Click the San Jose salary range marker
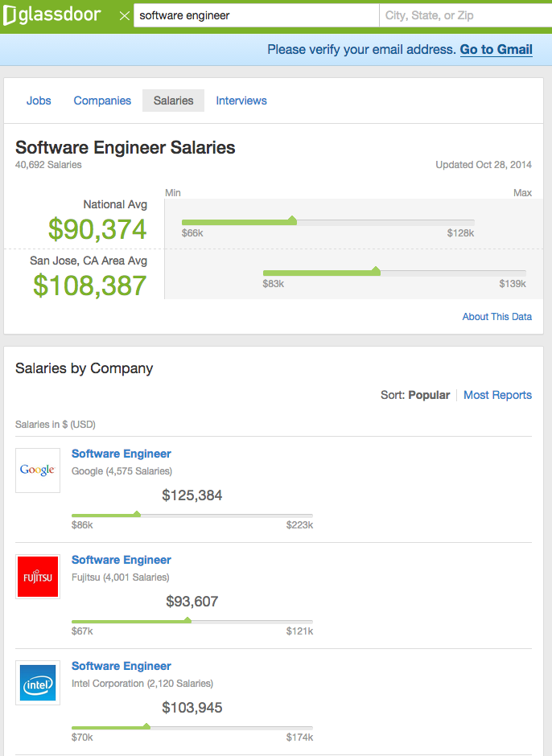This screenshot has height=756, width=552. click(x=376, y=271)
